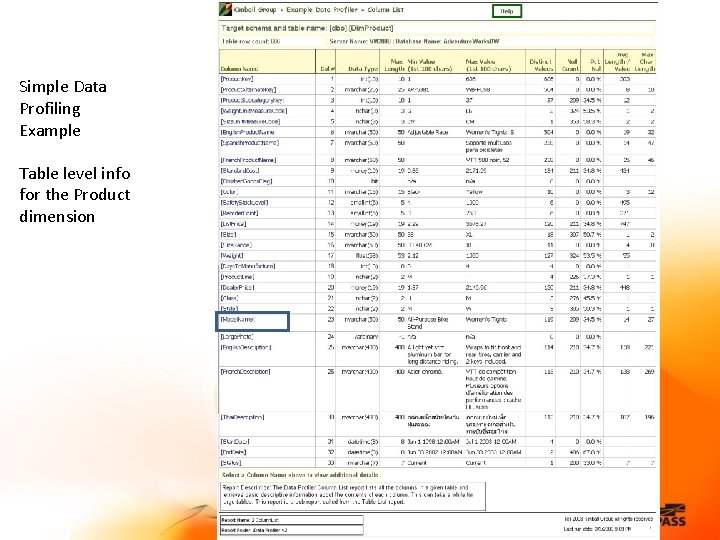Click the 'Pct Null' column header
The height and width of the screenshot is (540, 720).
click(x=595, y=65)
